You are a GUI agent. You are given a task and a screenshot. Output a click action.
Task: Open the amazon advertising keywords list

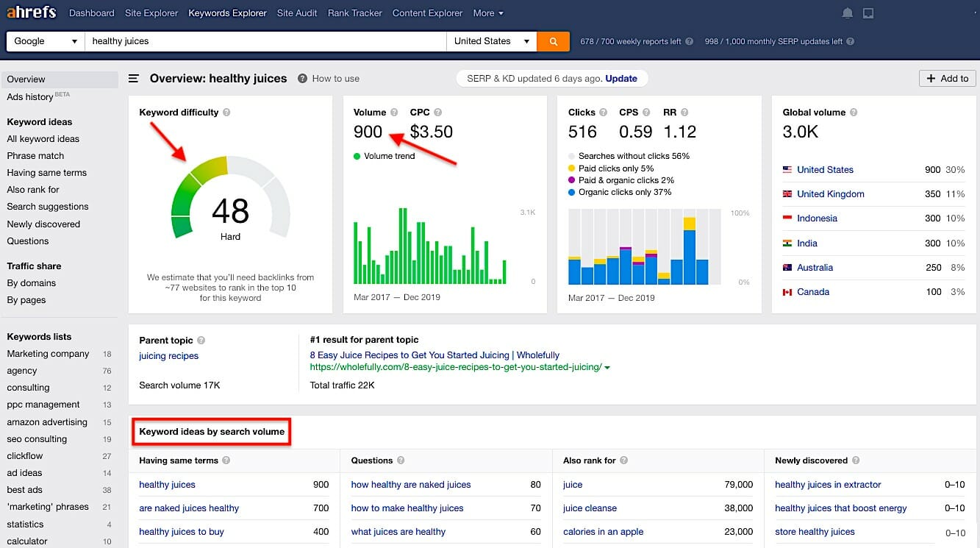(47, 422)
